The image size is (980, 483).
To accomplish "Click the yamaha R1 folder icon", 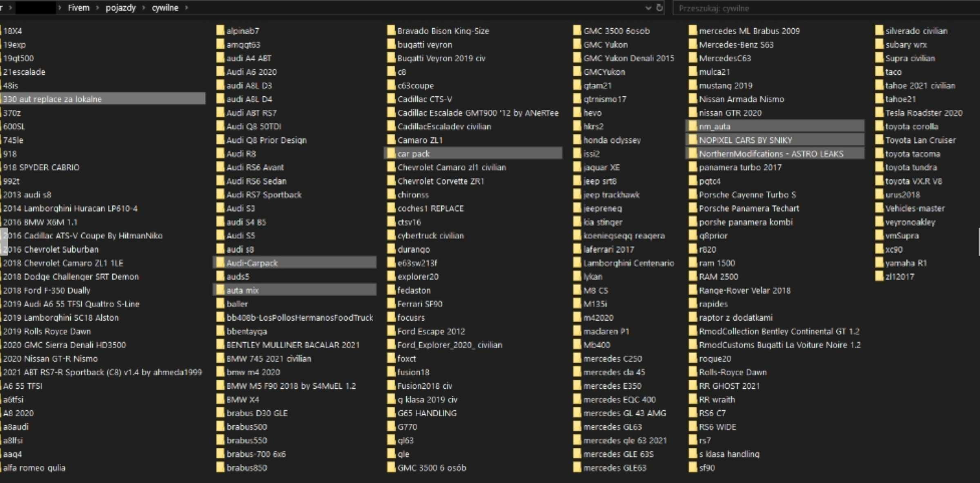I will point(880,263).
